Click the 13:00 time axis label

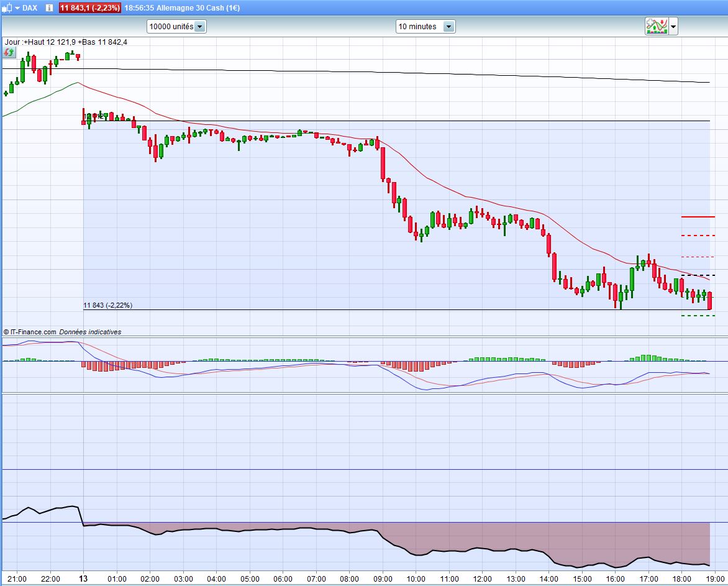(516, 579)
